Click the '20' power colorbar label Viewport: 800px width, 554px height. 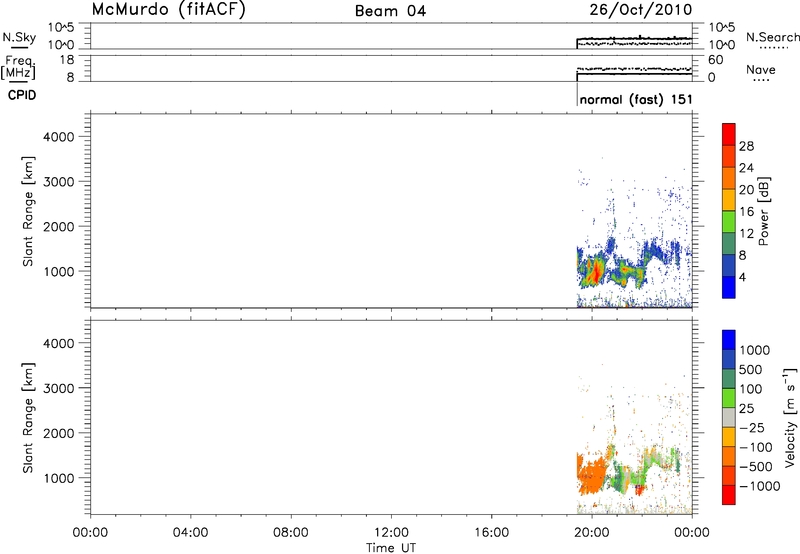click(746, 190)
